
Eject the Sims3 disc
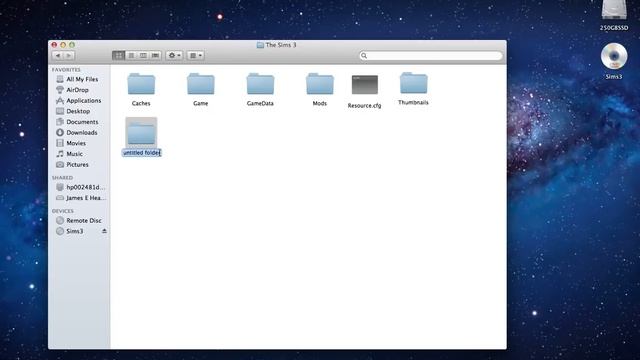(104, 231)
